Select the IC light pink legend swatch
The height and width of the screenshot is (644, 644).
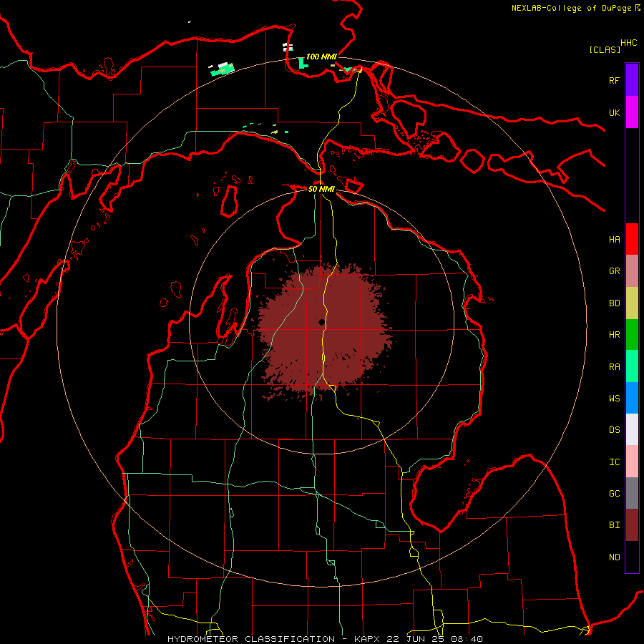click(x=632, y=462)
